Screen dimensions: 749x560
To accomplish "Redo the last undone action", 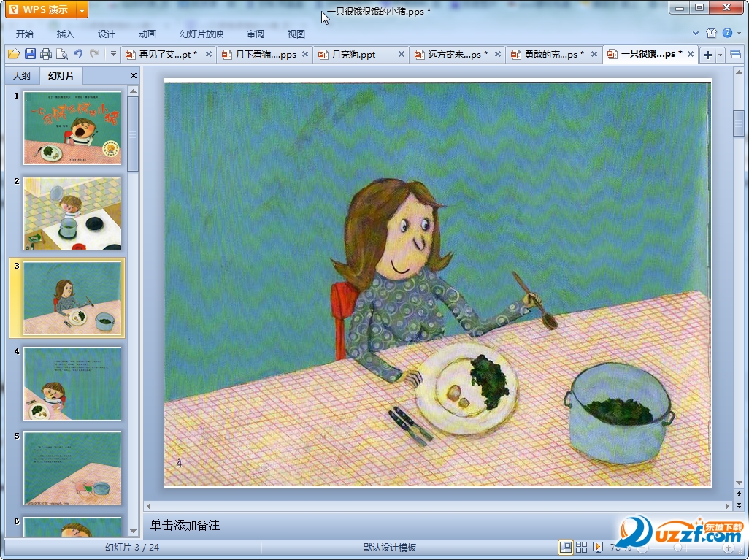I will coord(94,54).
